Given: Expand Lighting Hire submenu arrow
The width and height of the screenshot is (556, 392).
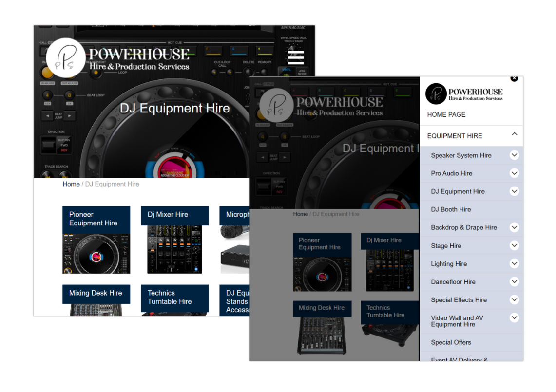Looking at the screenshot, I should point(514,263).
